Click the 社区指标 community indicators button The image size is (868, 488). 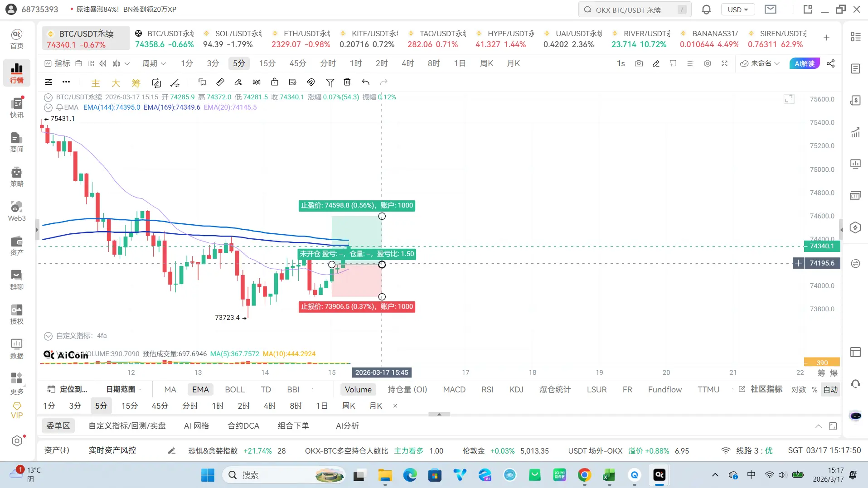click(x=761, y=389)
